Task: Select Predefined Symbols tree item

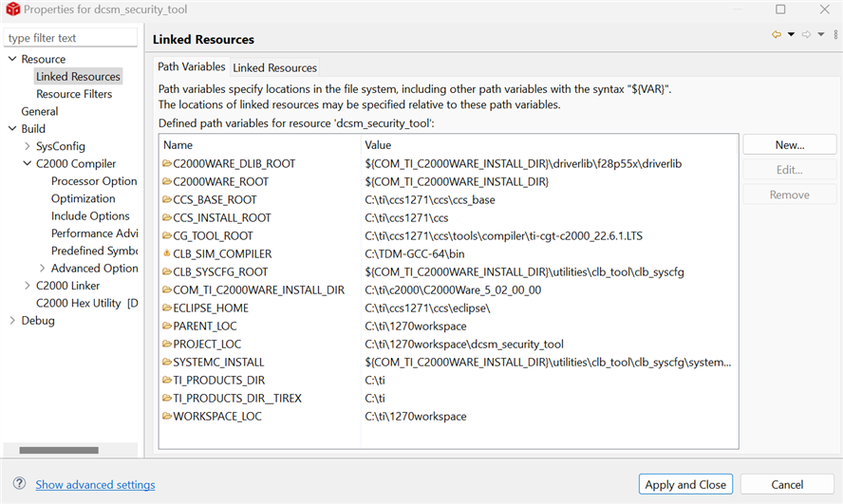Action: pos(95,251)
